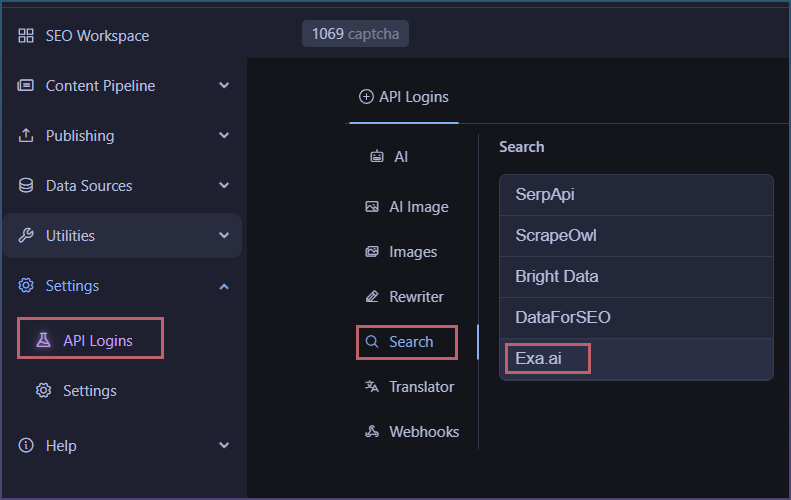
Task: Open the API Logins tab
Action: click(x=404, y=97)
